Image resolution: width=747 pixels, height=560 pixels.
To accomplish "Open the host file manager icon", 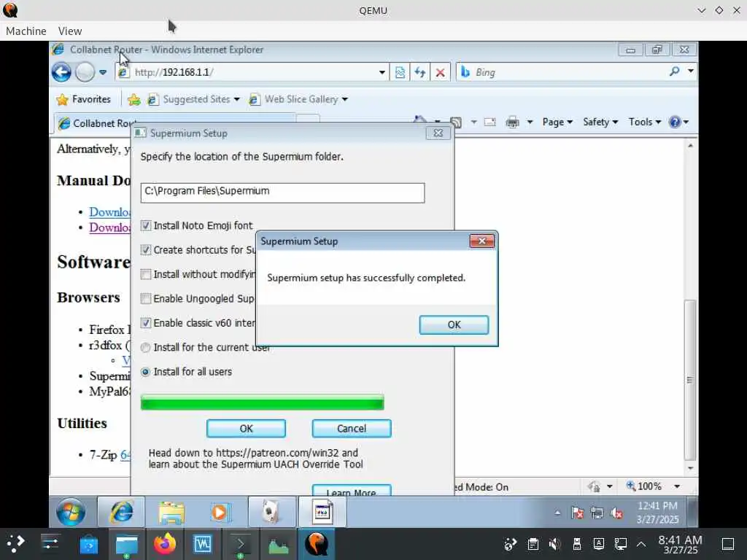I will 127,543.
